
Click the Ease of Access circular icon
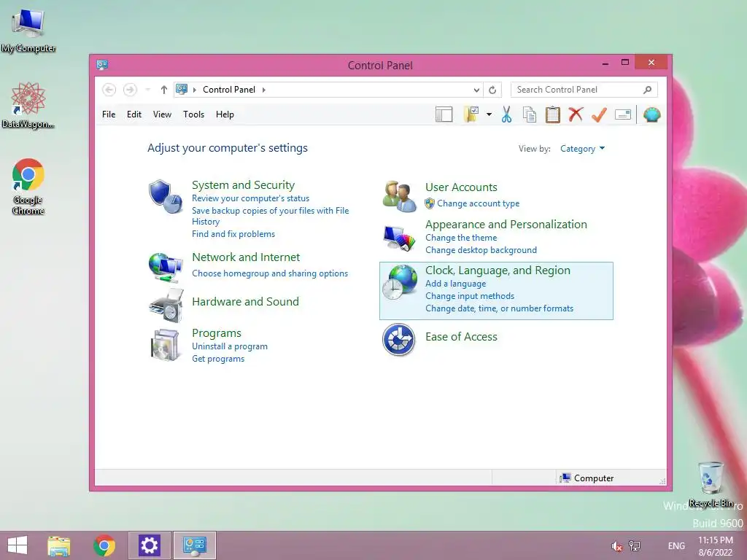399,340
